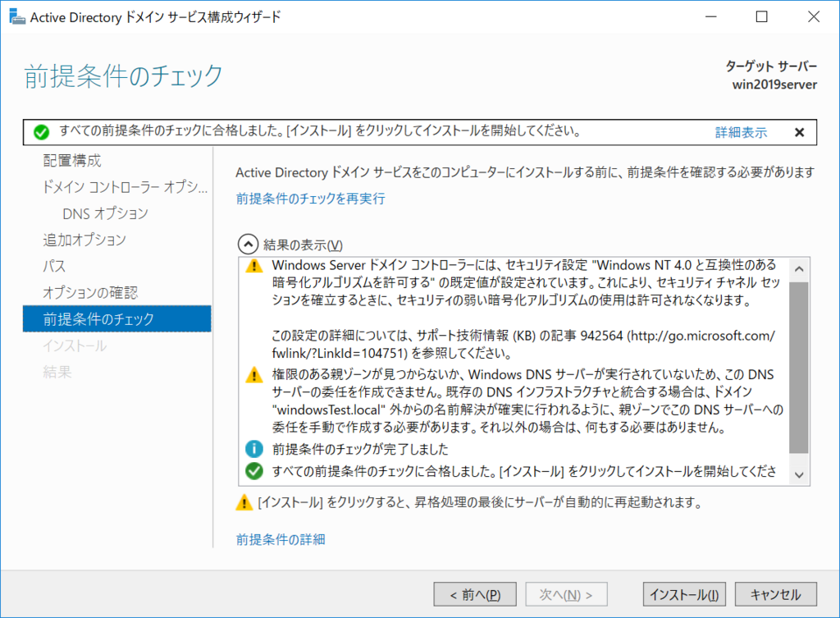Select the DNS オプション step
This screenshot has height=618, width=840.
click(106, 213)
